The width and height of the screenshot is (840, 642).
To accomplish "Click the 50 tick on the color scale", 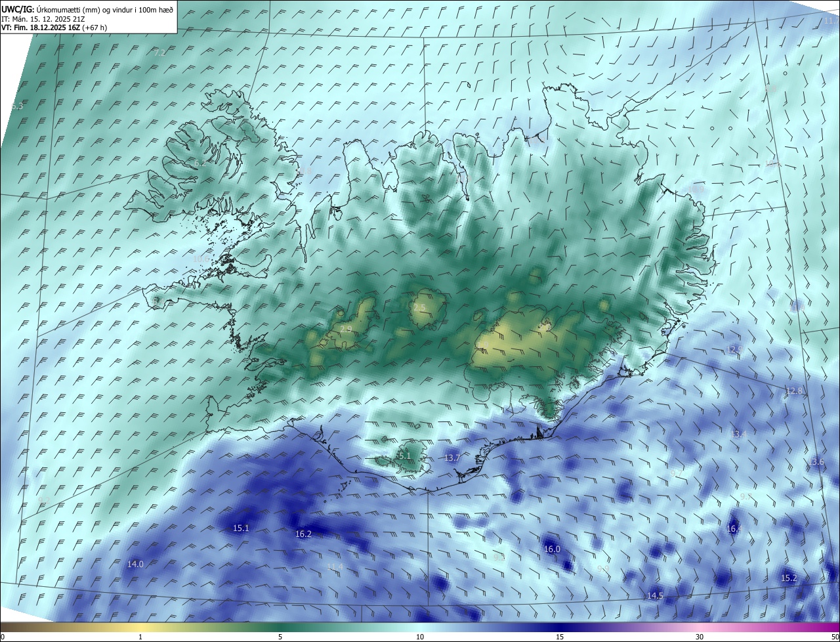I will (x=835, y=637).
